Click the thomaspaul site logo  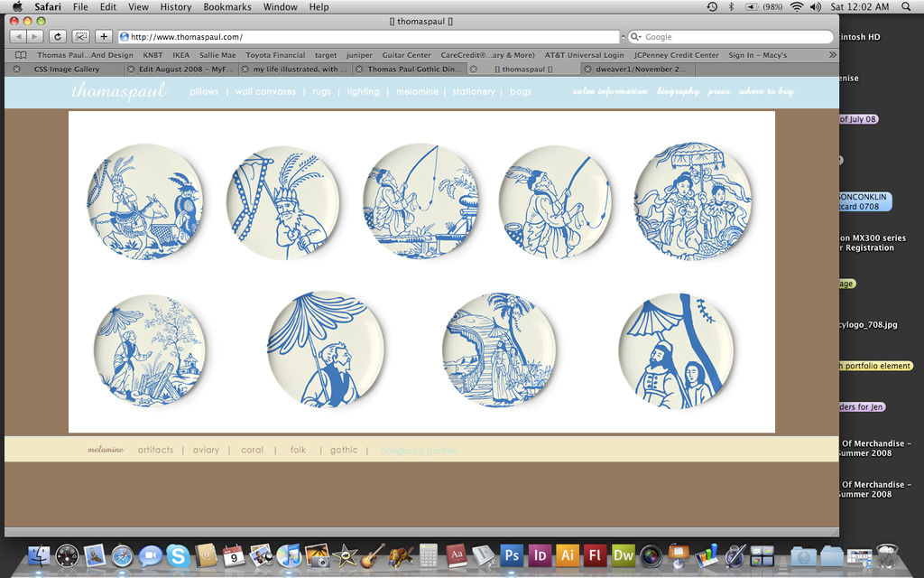click(119, 91)
